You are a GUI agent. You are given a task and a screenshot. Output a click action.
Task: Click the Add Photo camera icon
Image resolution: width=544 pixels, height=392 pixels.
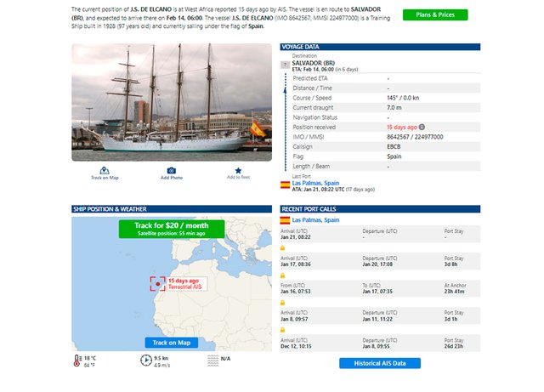pyautogui.click(x=171, y=171)
